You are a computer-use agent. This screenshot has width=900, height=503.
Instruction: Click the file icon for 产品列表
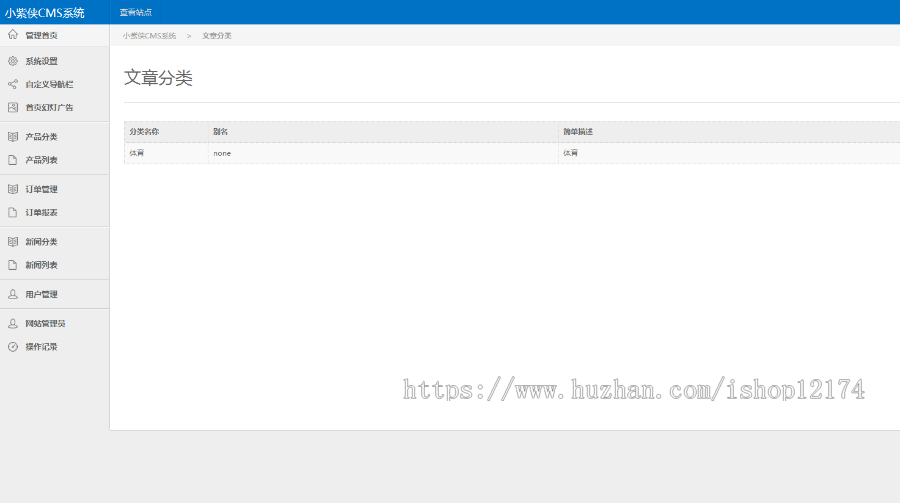pyautogui.click(x=13, y=160)
